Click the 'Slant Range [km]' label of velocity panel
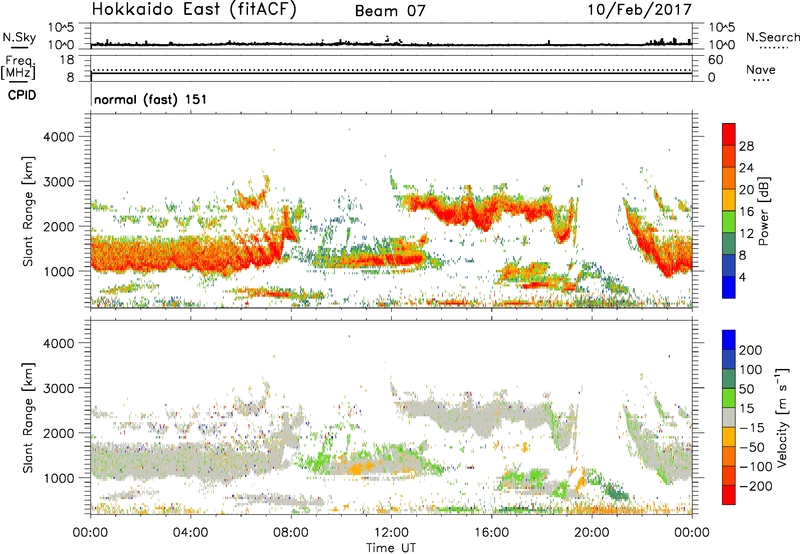 pos(28,418)
